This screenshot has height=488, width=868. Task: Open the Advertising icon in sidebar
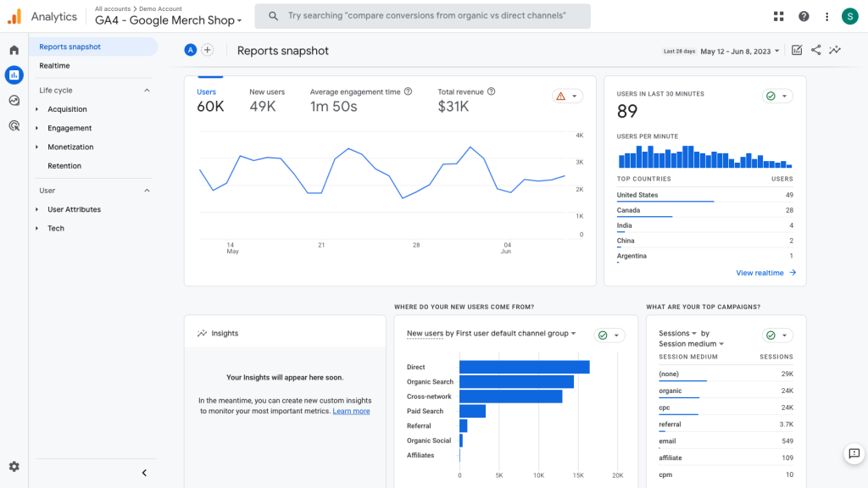coord(14,125)
